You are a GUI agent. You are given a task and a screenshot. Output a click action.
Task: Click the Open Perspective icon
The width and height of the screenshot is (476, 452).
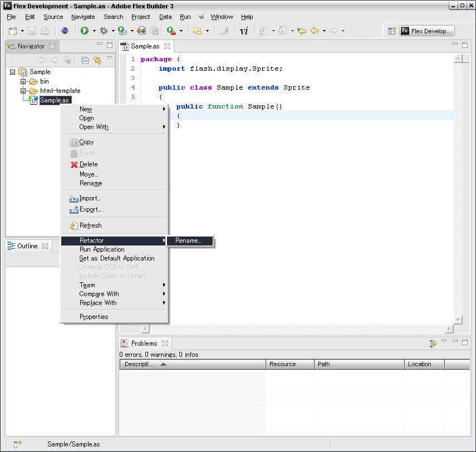point(392,31)
